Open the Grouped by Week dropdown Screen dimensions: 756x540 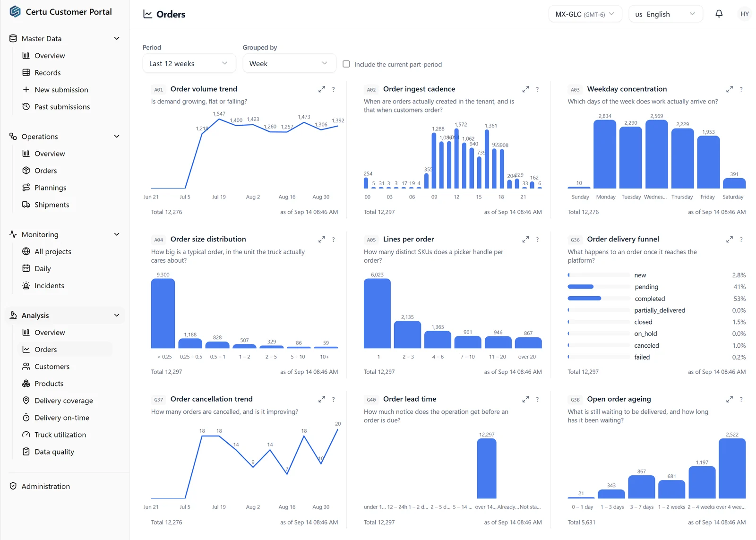coord(289,63)
